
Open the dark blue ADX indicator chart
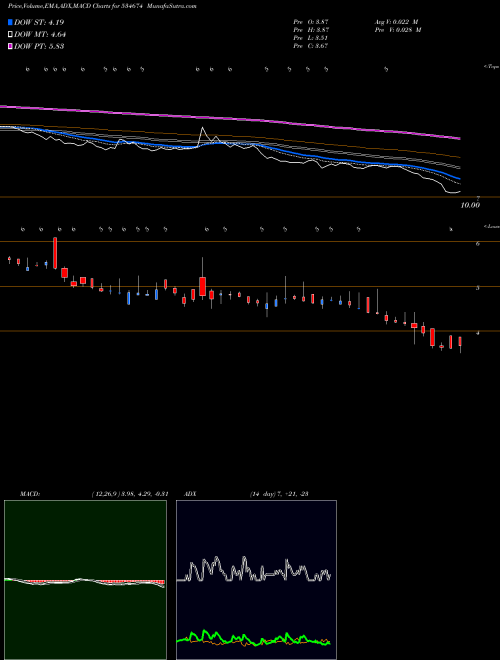point(256,580)
